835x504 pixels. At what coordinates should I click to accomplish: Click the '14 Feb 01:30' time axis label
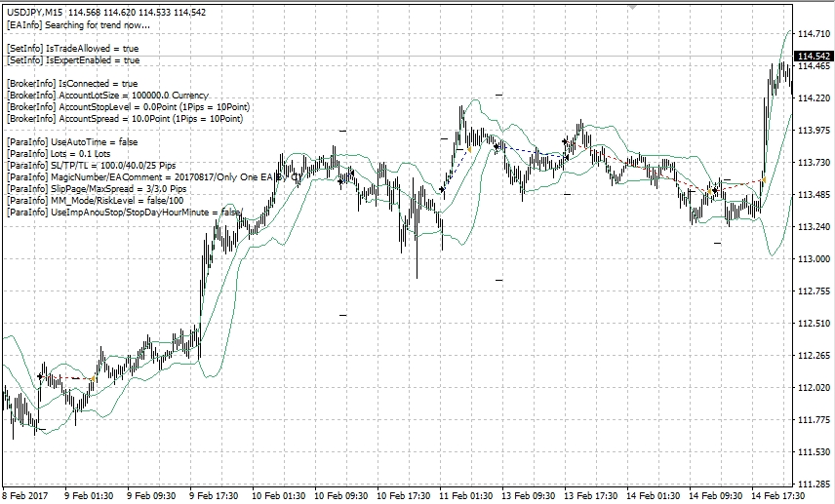[654, 496]
